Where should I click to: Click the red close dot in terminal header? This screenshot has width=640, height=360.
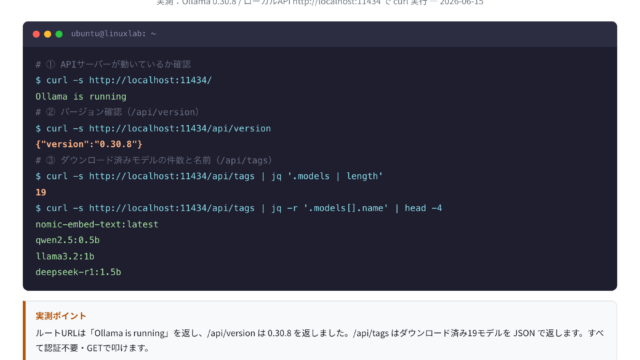(x=36, y=34)
